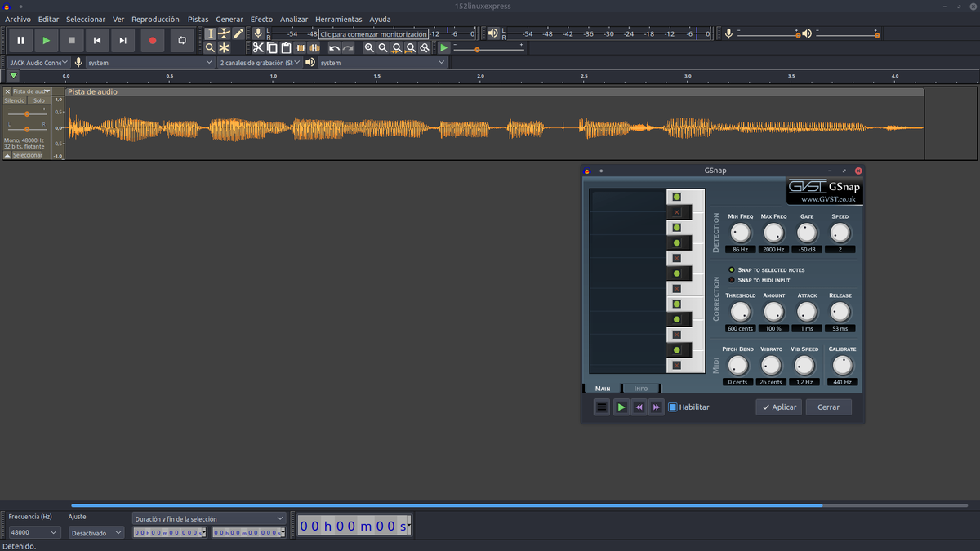Click the Silence audio selection icon
The height and width of the screenshot is (551, 980).
click(x=314, y=48)
